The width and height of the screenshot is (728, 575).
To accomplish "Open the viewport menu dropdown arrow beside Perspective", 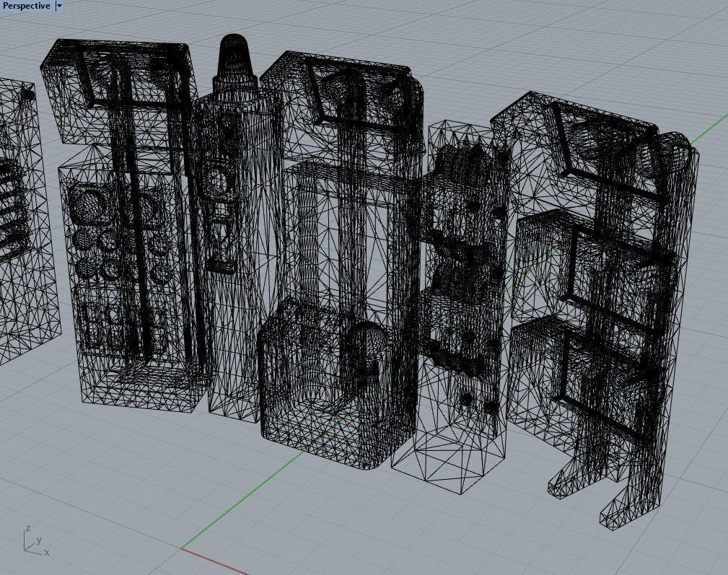I will coord(59,6).
